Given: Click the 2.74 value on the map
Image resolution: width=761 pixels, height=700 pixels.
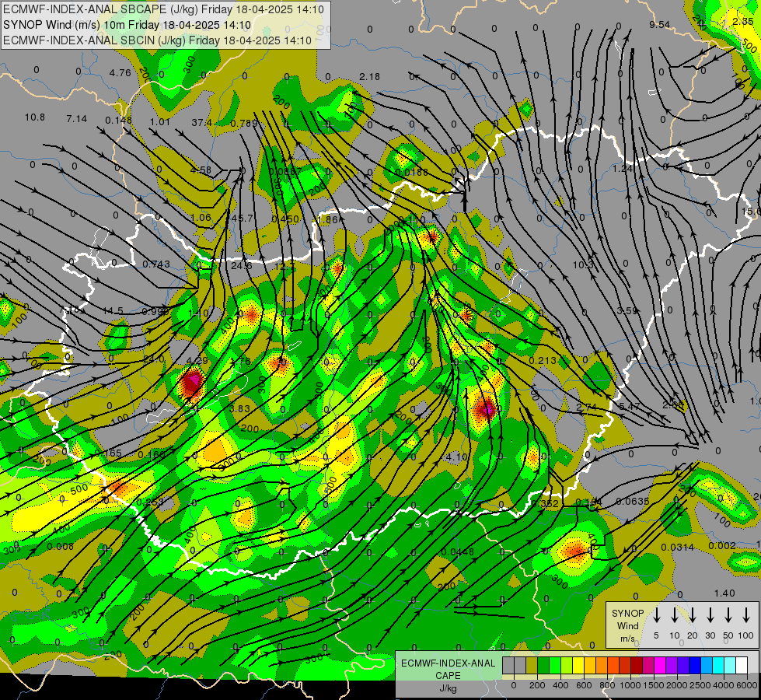Looking at the screenshot, I should click(586, 407).
